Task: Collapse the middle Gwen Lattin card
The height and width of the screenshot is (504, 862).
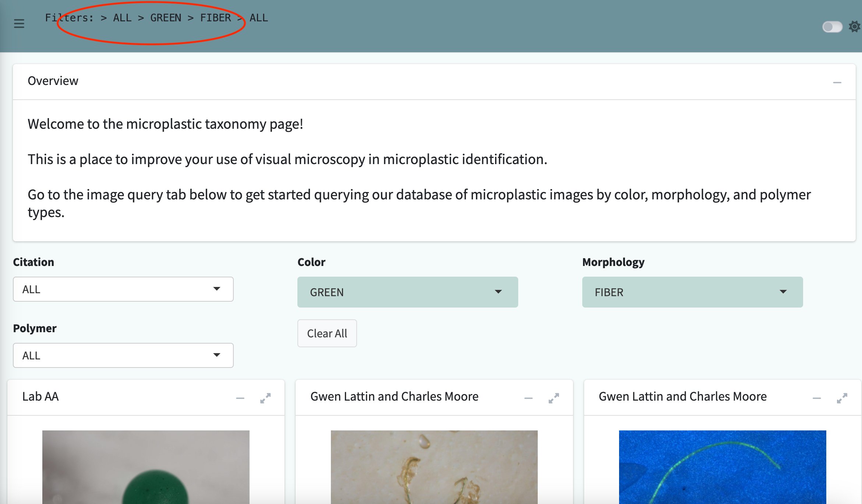Action: [528, 398]
